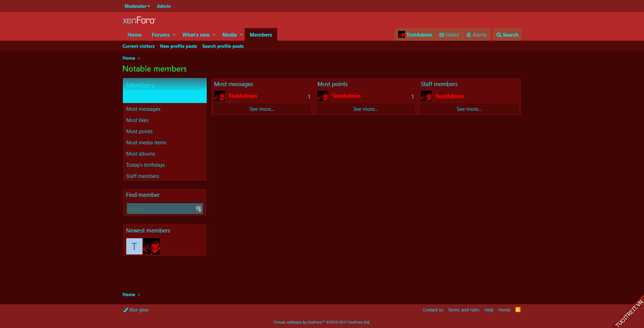Open Terms and rules footer link

pos(464,310)
